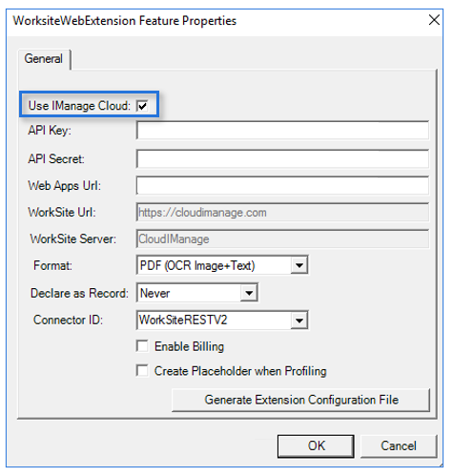Click the OK button
The height and width of the screenshot is (476, 453).
pos(316,445)
